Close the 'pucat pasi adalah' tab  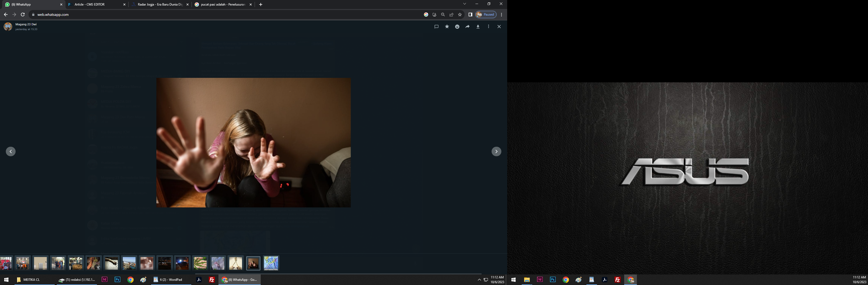pyautogui.click(x=251, y=5)
